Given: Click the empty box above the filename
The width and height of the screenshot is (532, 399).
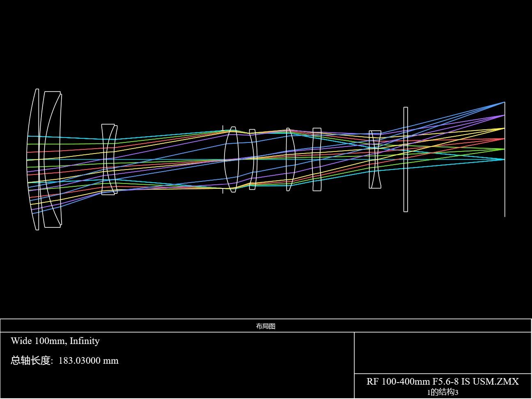Looking at the screenshot, I should pos(443,353).
